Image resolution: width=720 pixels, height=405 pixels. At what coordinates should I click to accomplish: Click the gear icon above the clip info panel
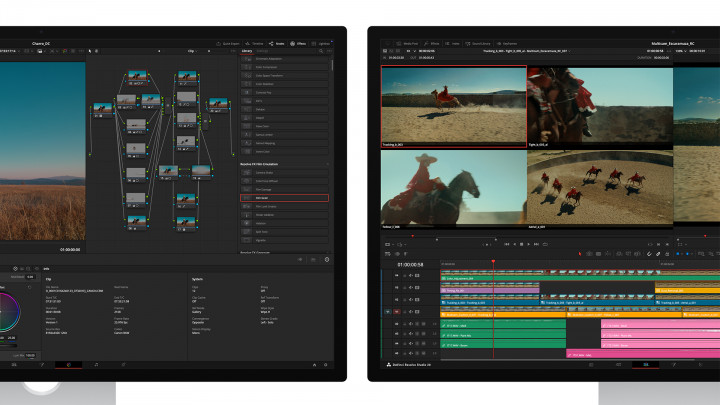tap(327, 259)
